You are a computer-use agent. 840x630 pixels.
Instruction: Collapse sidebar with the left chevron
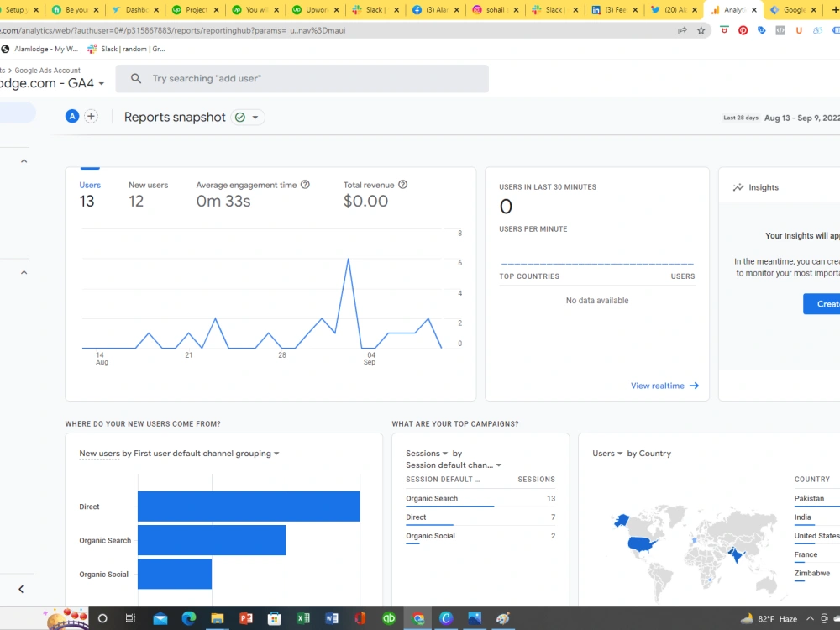21,590
